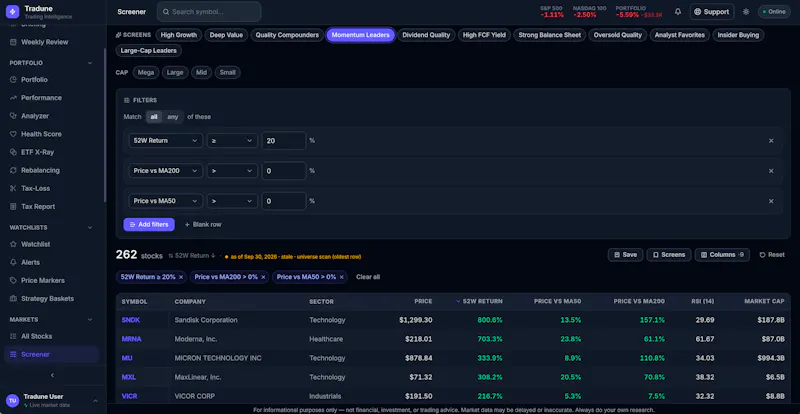Open the operator dropdown in MA50 row
The image size is (800, 414).
point(232,201)
